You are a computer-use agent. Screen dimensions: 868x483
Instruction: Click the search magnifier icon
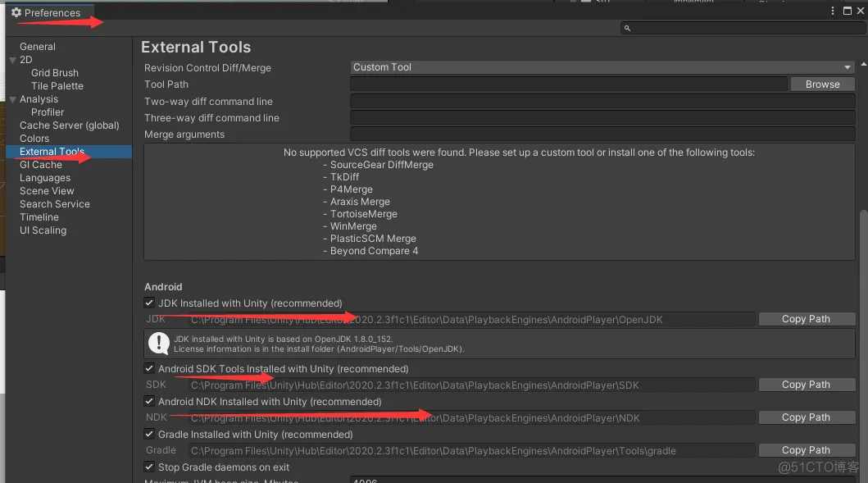tap(627, 28)
